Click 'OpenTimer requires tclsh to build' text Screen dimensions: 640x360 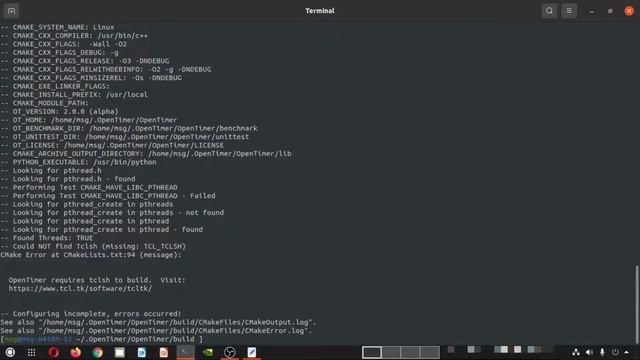tap(80, 280)
